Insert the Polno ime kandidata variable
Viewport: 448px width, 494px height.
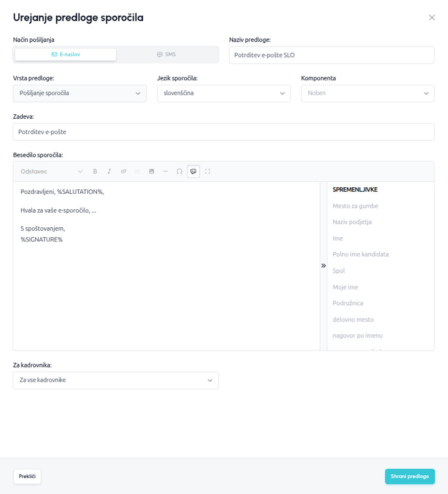(x=361, y=254)
